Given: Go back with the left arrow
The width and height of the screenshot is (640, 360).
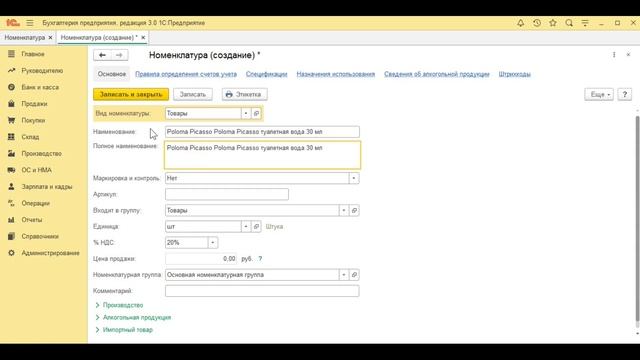Looking at the screenshot, I should [102, 55].
